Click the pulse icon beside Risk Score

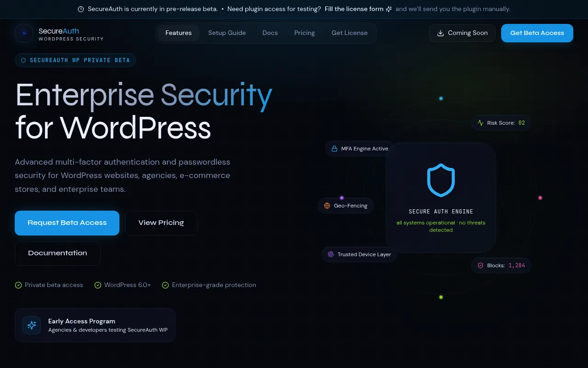481,123
